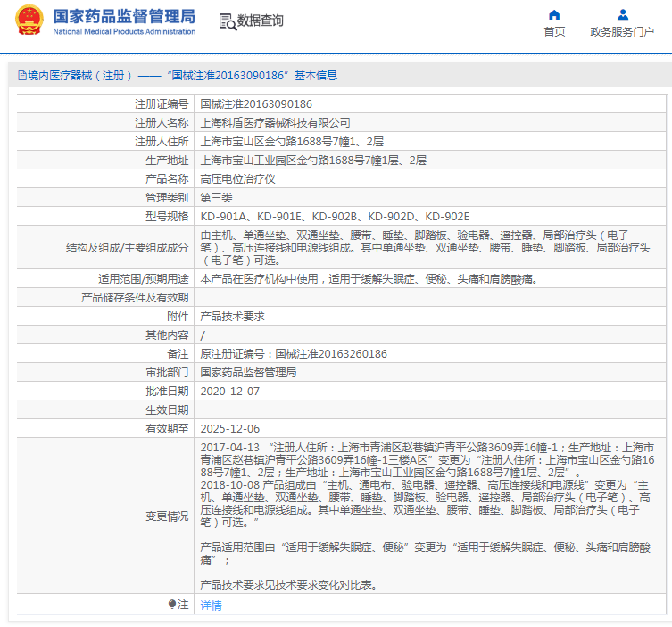Select 产品技术要求 attachment text
This screenshot has width=672, height=627.
coord(232,317)
